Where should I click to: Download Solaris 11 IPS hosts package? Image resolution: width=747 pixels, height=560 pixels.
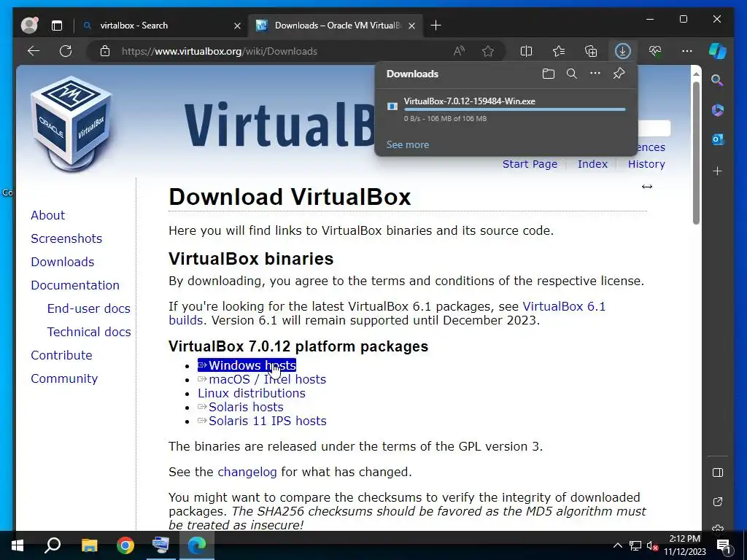[262, 421]
